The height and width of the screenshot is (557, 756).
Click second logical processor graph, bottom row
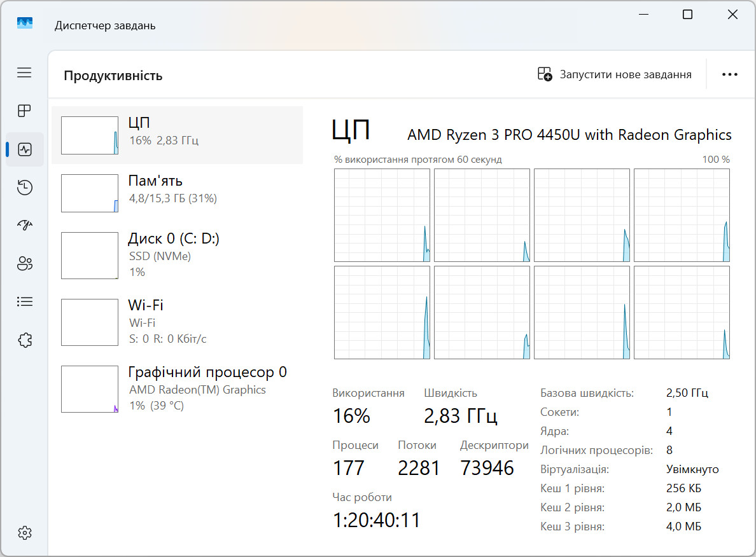pos(482,313)
